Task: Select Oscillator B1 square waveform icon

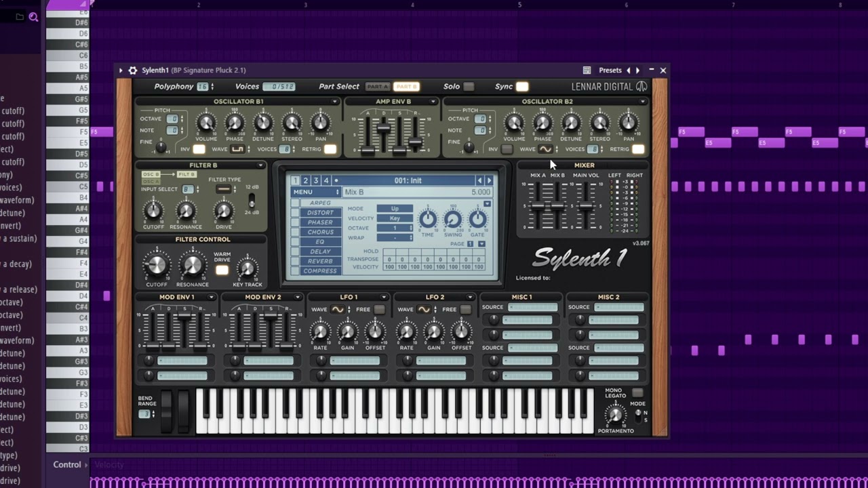Action: [x=237, y=149]
